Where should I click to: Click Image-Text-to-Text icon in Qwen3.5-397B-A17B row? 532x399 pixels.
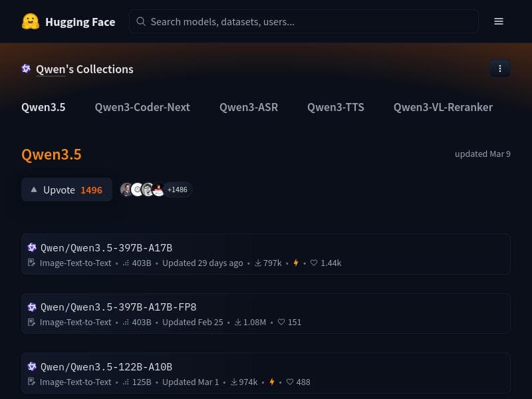(x=31, y=263)
